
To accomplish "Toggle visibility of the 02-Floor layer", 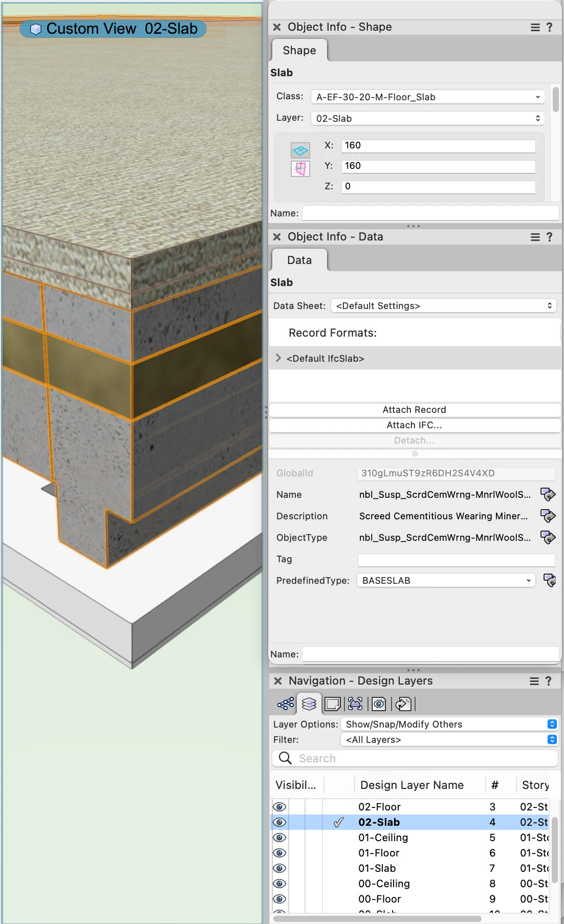I will click(x=279, y=807).
